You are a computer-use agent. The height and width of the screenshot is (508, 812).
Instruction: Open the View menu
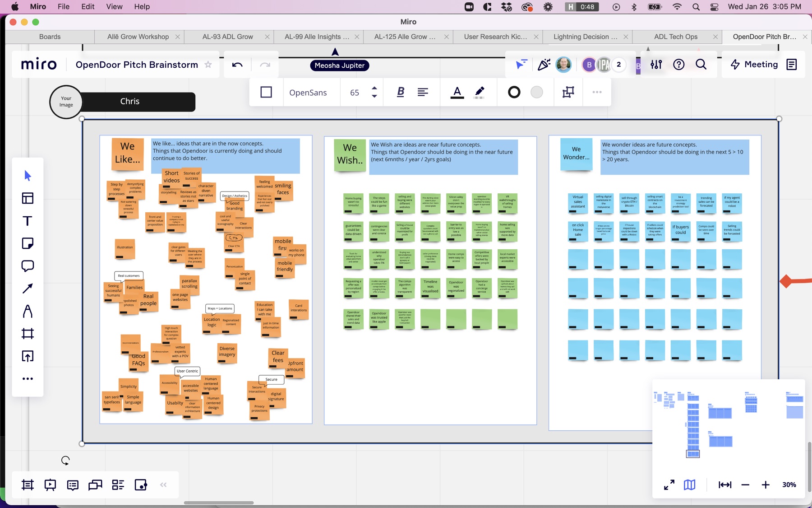click(x=114, y=6)
